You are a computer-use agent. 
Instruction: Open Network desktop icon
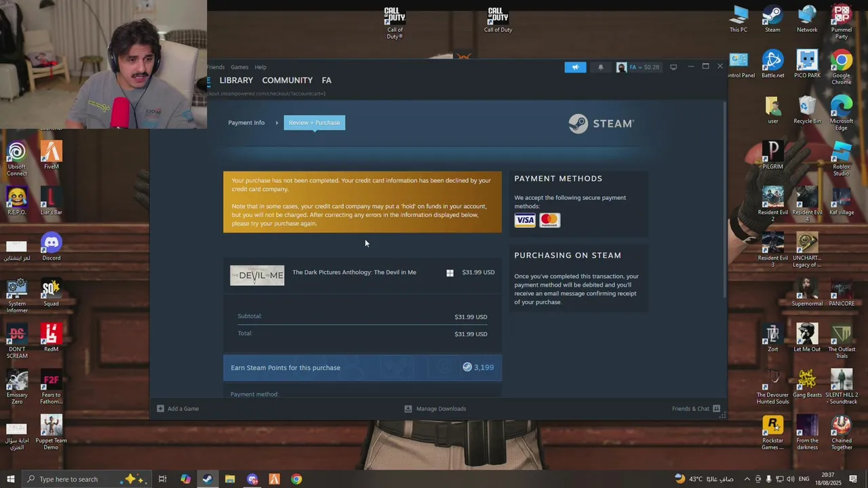point(807,19)
